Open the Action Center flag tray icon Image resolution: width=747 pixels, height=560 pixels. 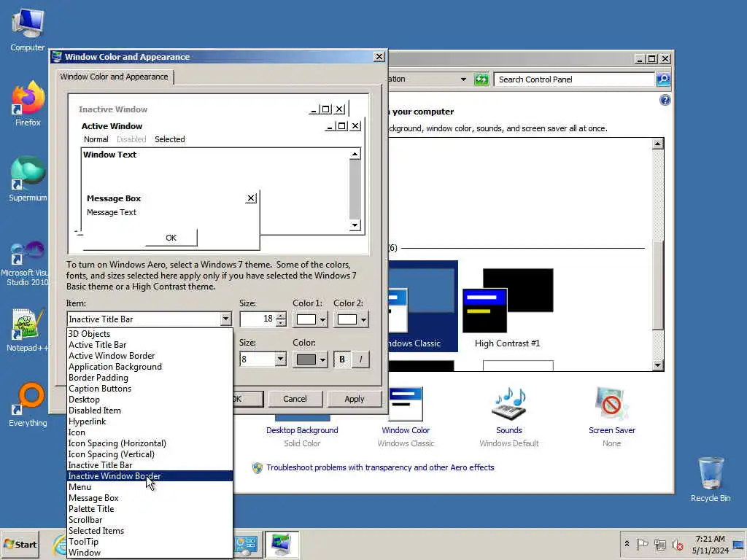point(642,544)
